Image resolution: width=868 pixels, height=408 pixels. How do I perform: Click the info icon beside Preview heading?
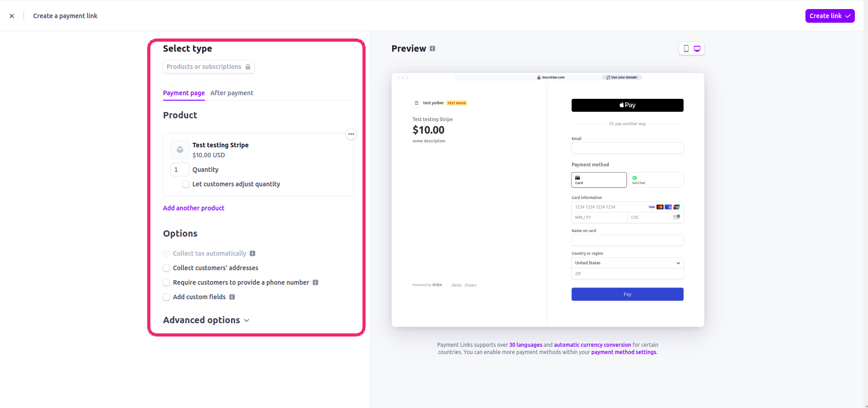tap(432, 49)
